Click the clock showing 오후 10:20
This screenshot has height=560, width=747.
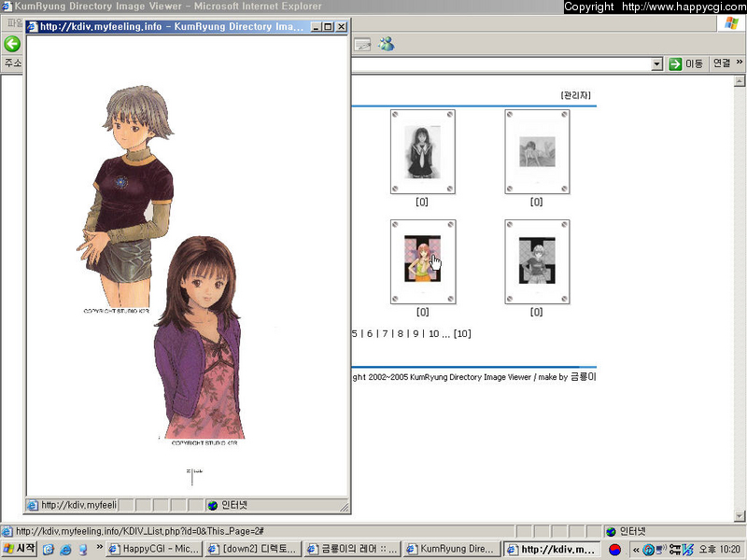pyautogui.click(x=720, y=550)
